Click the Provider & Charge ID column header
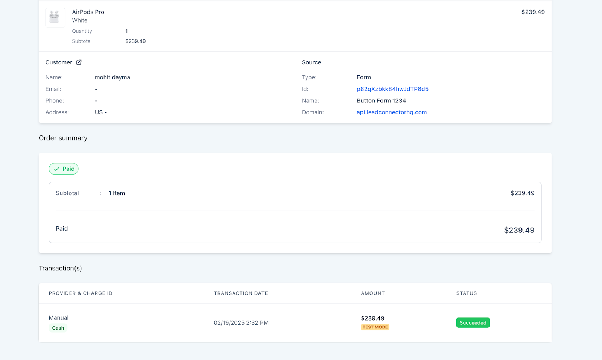This screenshot has width=602, height=360. click(81, 293)
